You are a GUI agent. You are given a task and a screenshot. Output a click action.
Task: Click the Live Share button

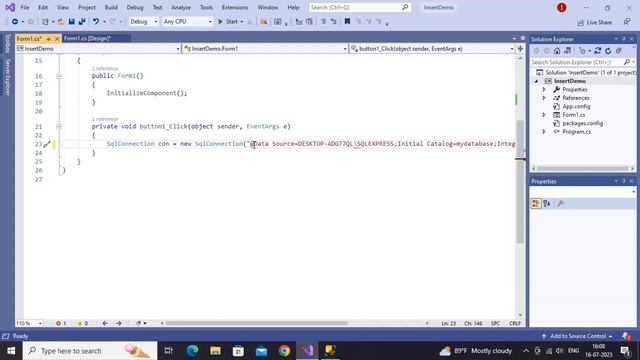595,22
